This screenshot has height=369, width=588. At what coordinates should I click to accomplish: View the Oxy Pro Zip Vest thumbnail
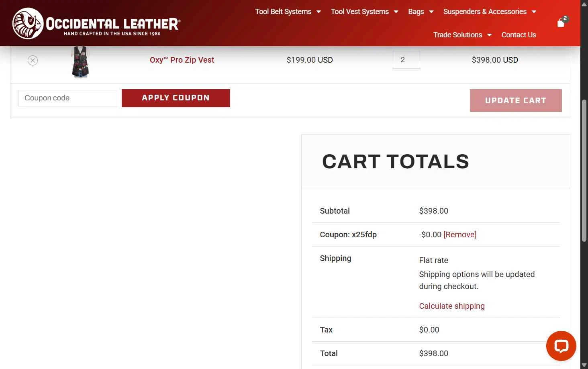[x=80, y=61]
